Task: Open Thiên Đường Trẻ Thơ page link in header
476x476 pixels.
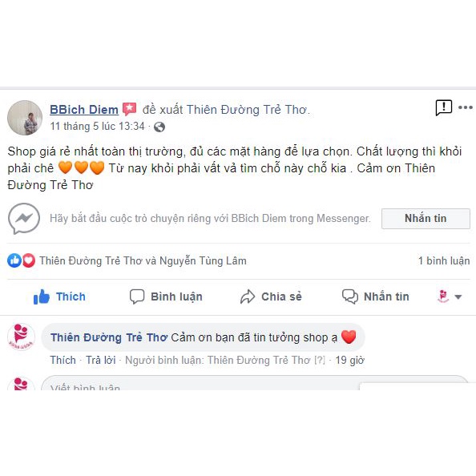Action: click(246, 110)
